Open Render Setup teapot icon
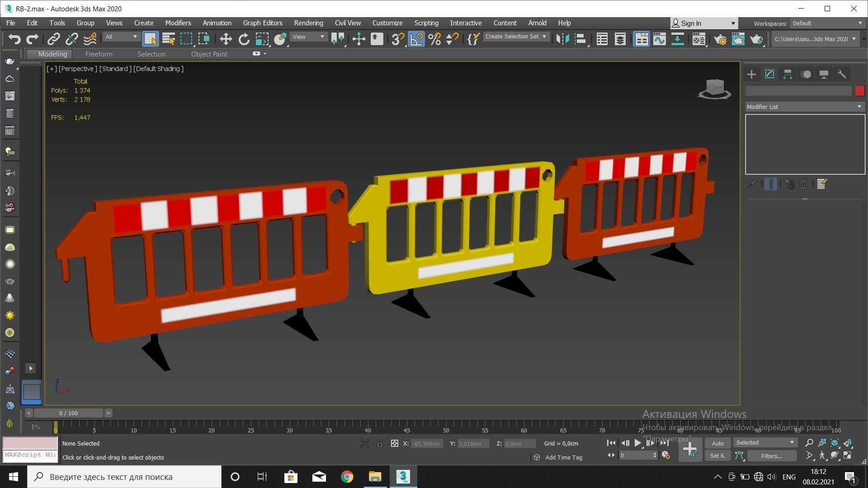The width and height of the screenshot is (868, 488). coord(720,39)
